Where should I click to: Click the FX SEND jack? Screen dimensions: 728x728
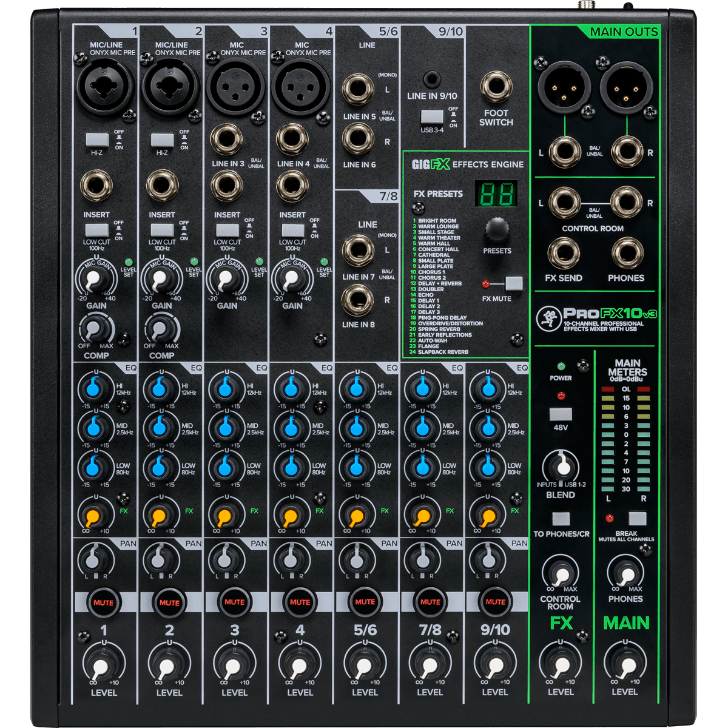(564, 254)
